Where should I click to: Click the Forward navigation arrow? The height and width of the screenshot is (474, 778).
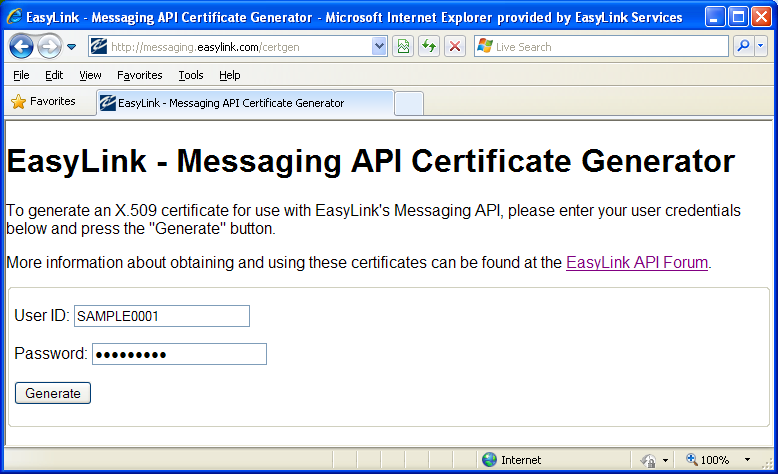click(49, 47)
